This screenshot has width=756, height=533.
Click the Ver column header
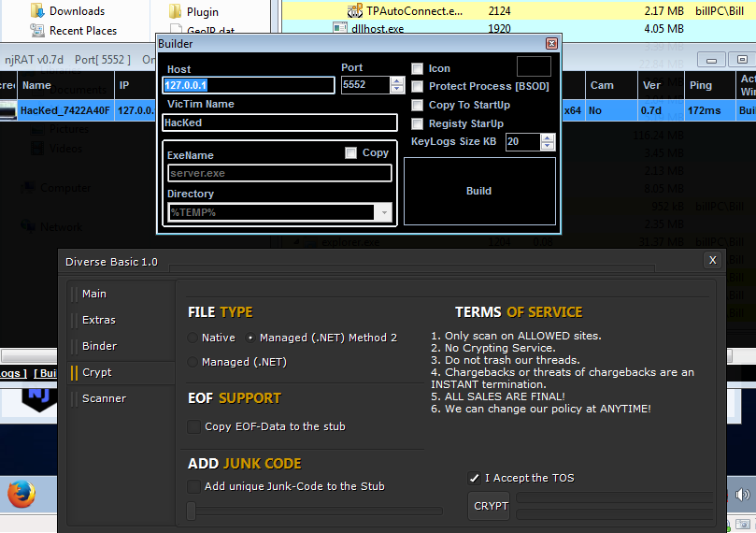[x=661, y=85]
